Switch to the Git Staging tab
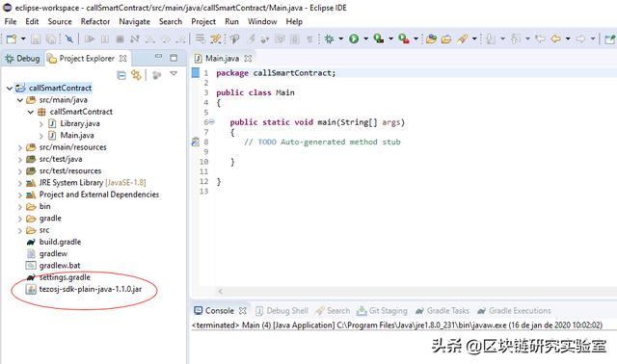 coord(382,310)
